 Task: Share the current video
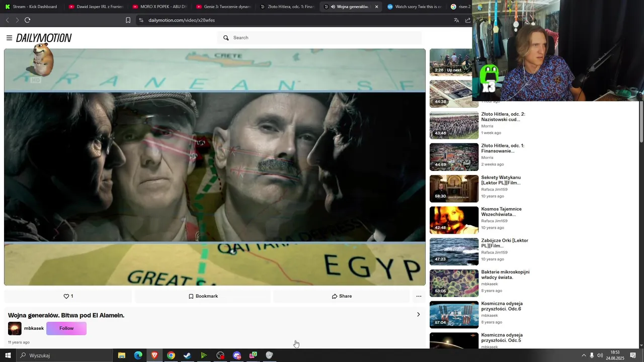tap(342, 296)
